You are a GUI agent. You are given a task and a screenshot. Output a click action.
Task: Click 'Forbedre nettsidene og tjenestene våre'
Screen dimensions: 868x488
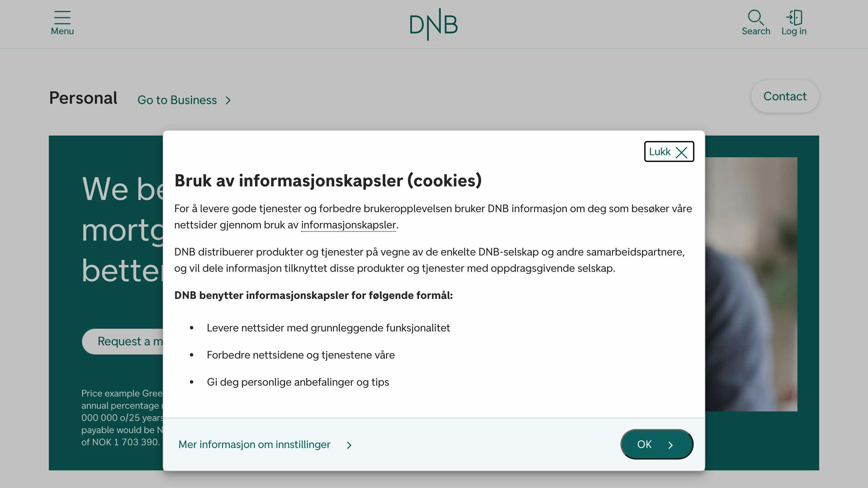(x=301, y=355)
